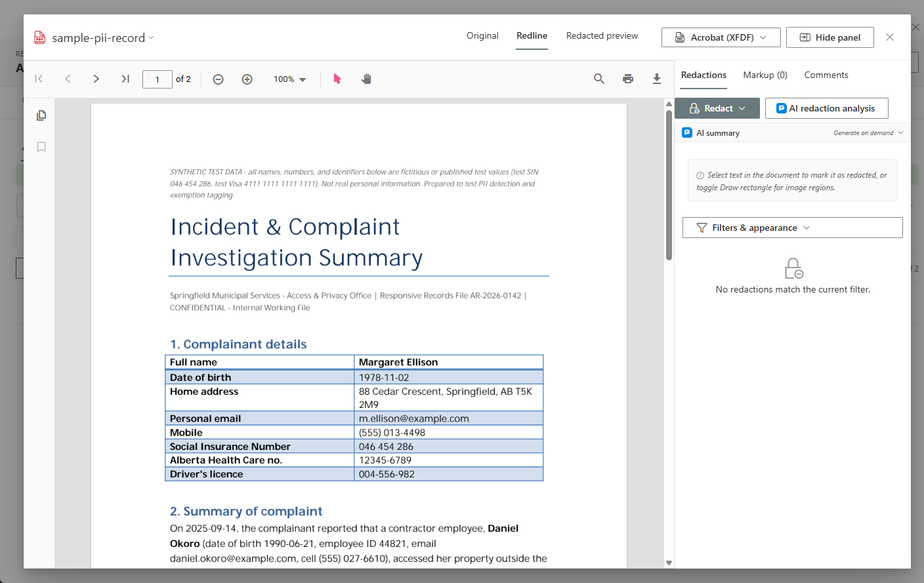Activate the hand pan tool
This screenshot has height=583, width=924.
pos(366,79)
